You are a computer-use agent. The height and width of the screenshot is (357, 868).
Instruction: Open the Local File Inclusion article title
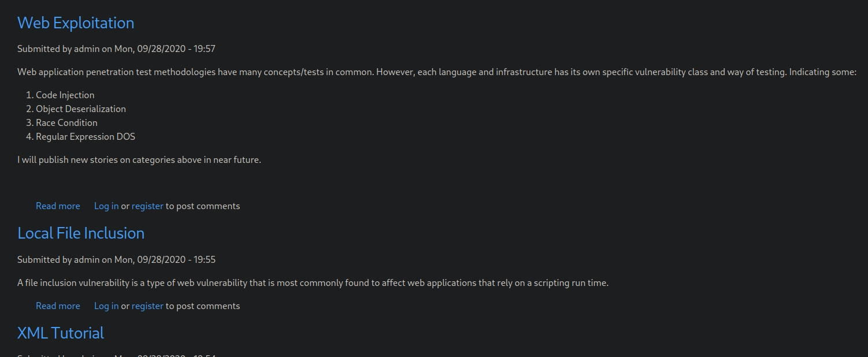point(81,233)
